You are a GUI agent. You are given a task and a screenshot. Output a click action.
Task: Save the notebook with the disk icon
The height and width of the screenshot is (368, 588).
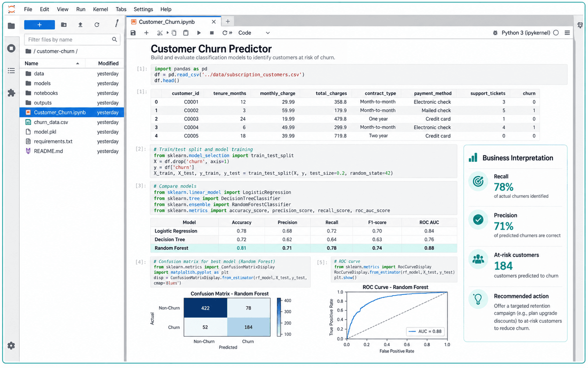133,33
